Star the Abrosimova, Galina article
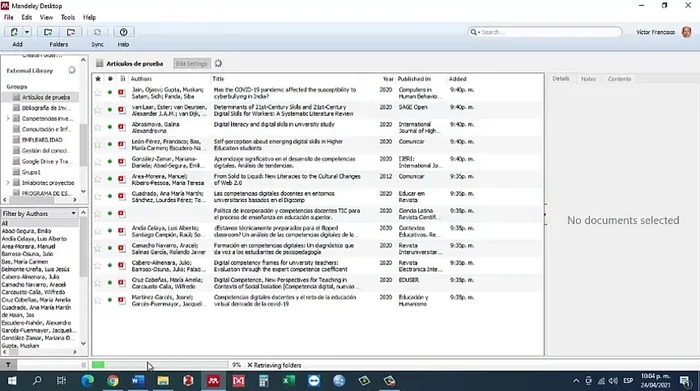Screen dimensions: 700x391 coord(98,127)
